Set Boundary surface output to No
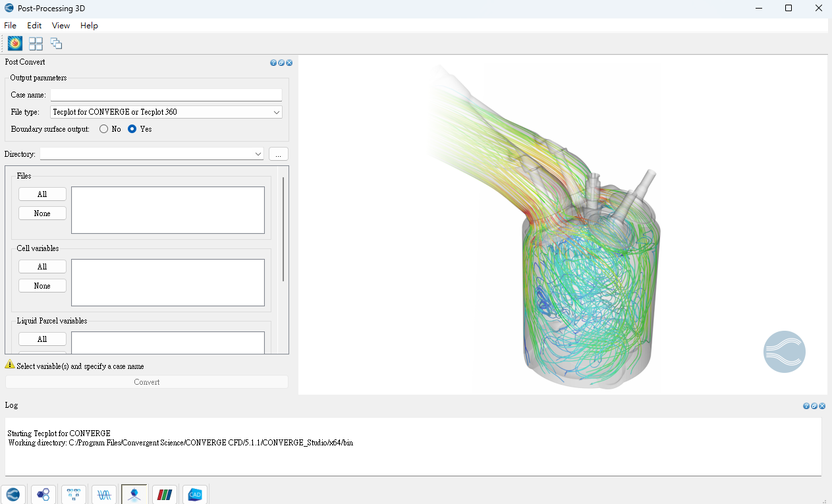832x504 pixels. pos(104,129)
